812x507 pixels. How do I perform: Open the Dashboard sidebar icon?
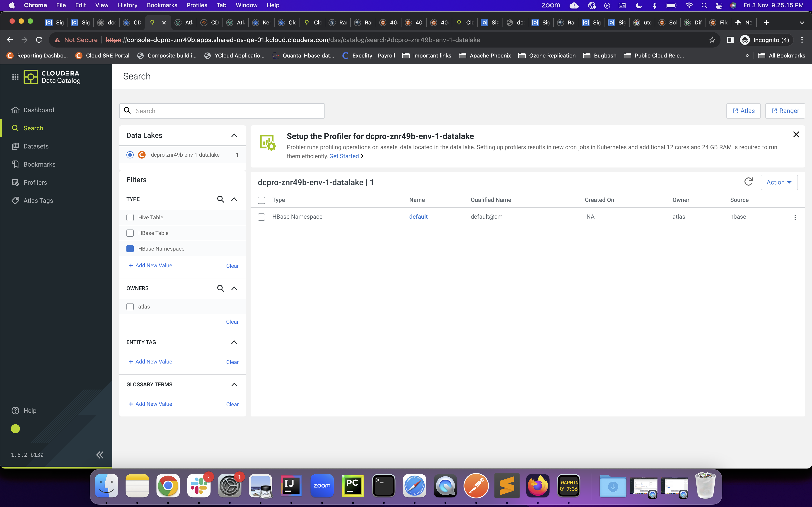(15, 110)
